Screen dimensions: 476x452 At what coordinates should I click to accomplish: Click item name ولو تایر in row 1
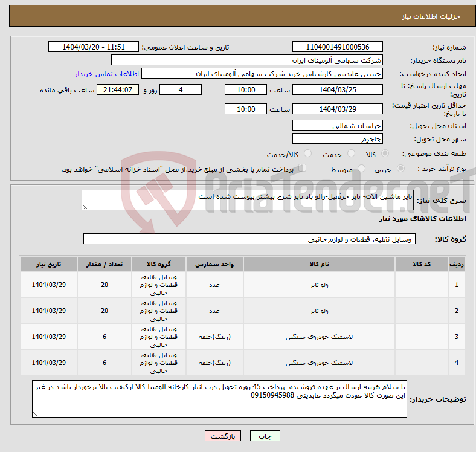coord(319,285)
